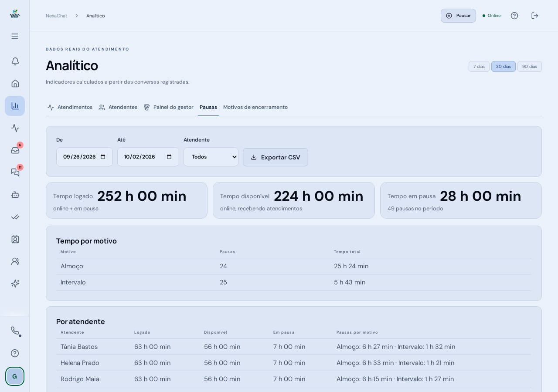This screenshot has width=558, height=392.
Task: Click the Tempo logado card
Action: click(126, 200)
